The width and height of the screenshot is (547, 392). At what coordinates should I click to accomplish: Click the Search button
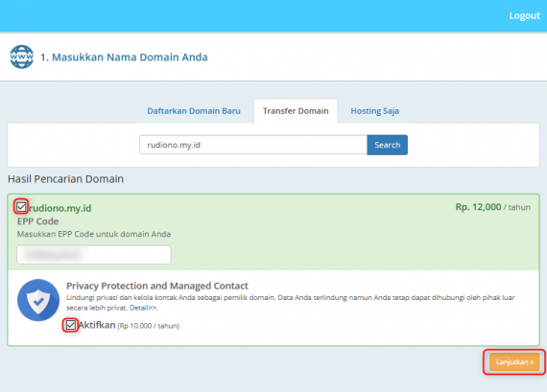click(388, 145)
